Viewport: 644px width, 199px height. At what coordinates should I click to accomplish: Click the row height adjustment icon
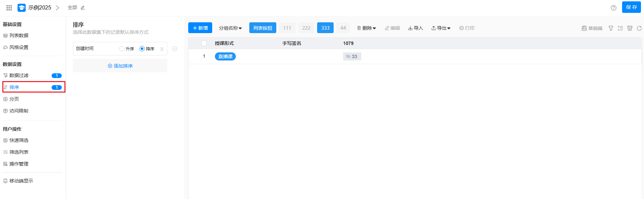620,28
